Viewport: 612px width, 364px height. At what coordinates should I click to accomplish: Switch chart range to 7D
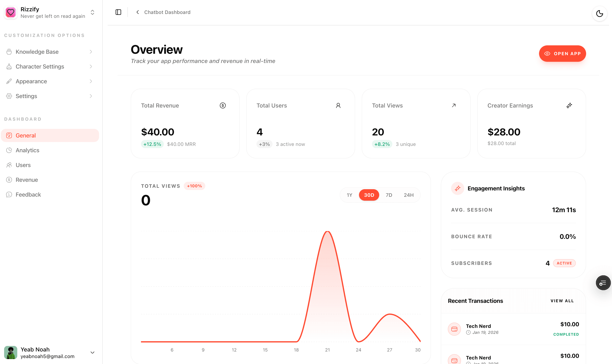point(389,195)
